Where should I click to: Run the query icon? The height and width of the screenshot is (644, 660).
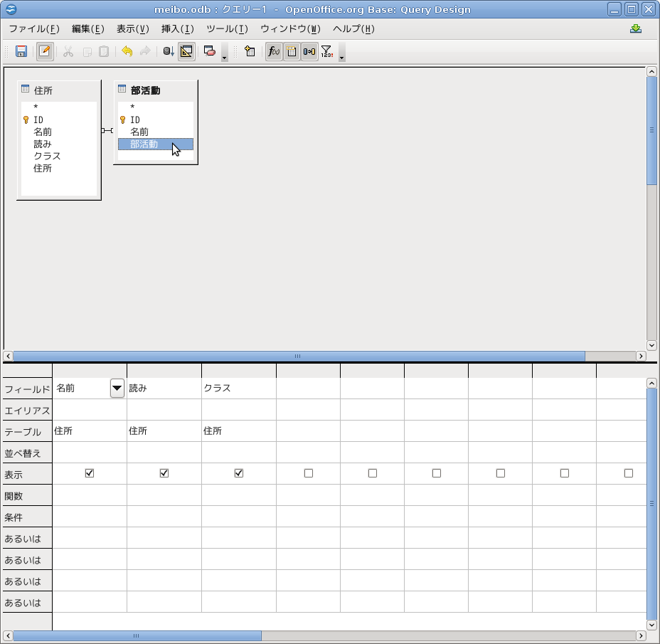pos(169,51)
